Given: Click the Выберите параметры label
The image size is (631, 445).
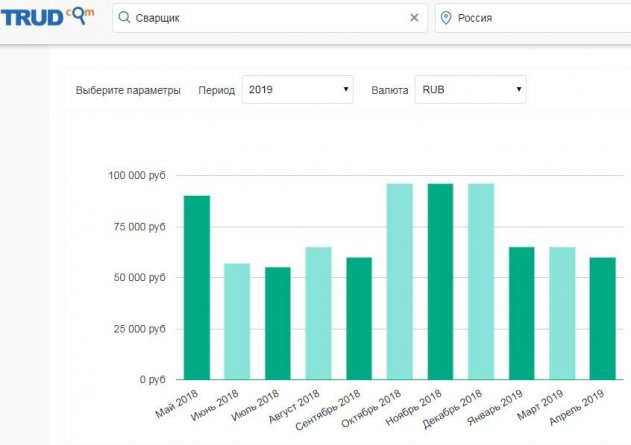Looking at the screenshot, I should point(128,90).
